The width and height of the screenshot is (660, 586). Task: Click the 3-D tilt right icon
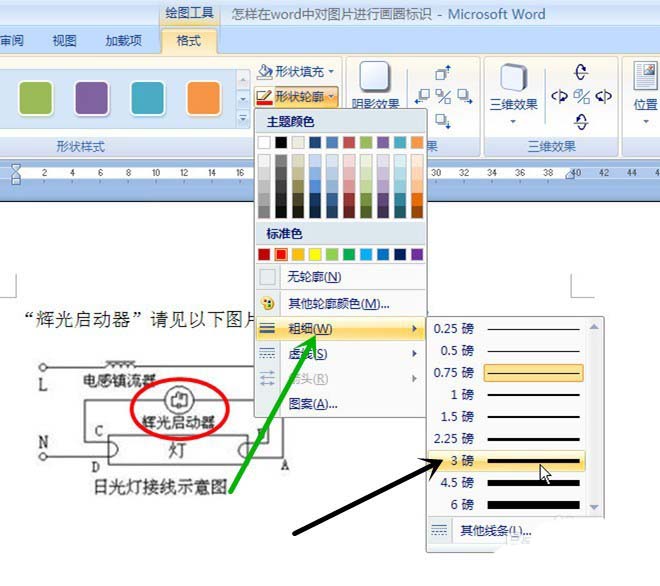click(604, 97)
